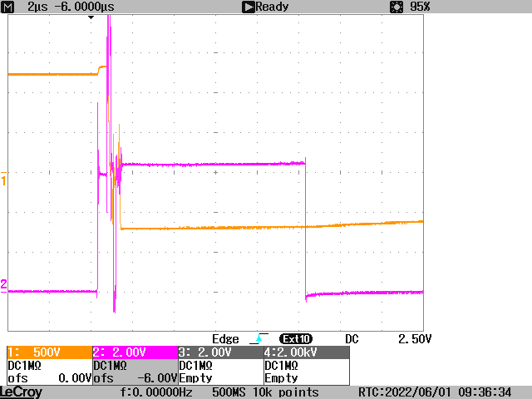Click the Ext10 trigger source badge

click(296, 338)
